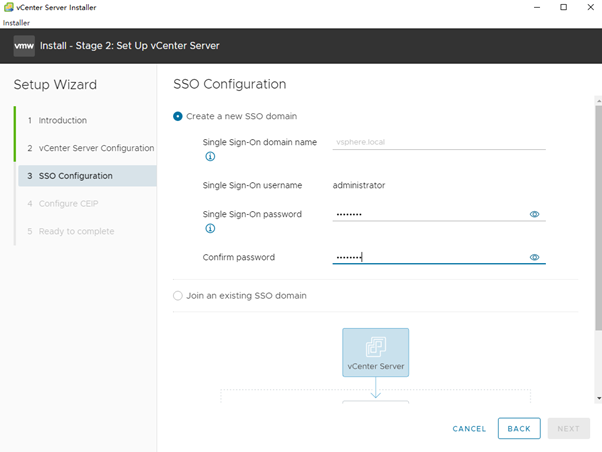
Task: Click scrollbar up arrow
Action: point(599,101)
